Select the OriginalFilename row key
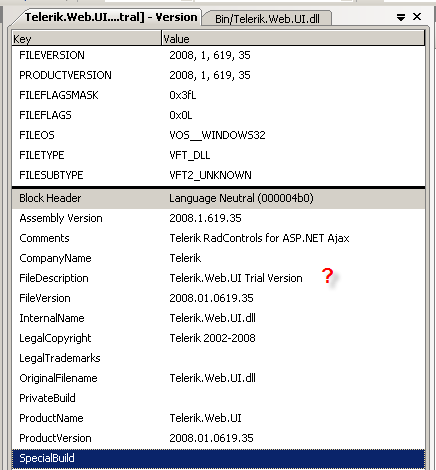 pyautogui.click(x=58, y=378)
